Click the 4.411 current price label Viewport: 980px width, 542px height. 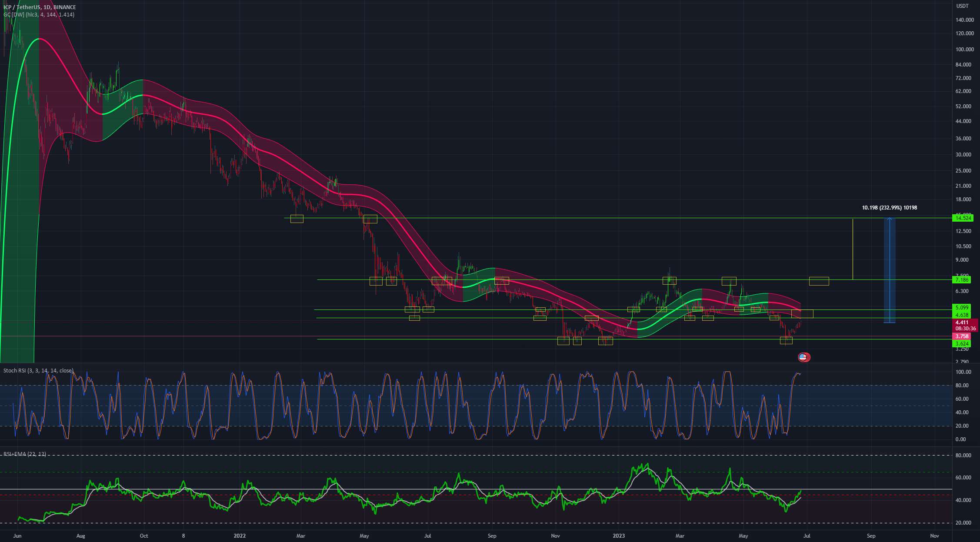click(x=962, y=322)
